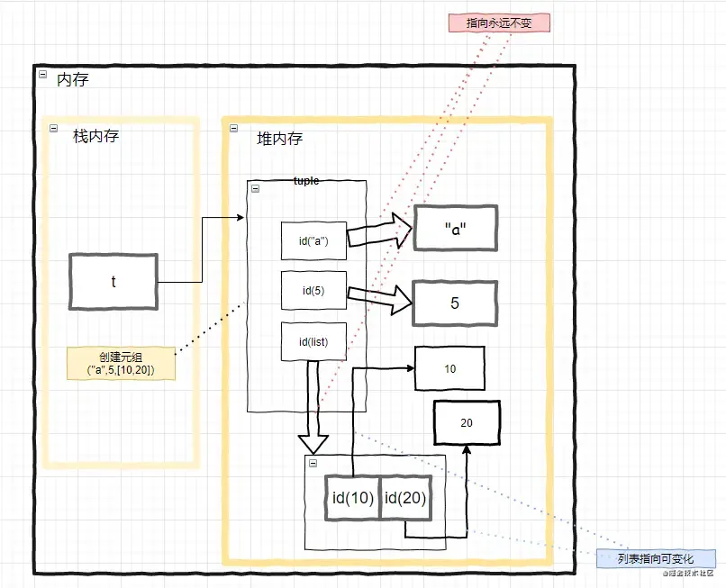Click the pink 指向永远不变 annotation

(501, 23)
